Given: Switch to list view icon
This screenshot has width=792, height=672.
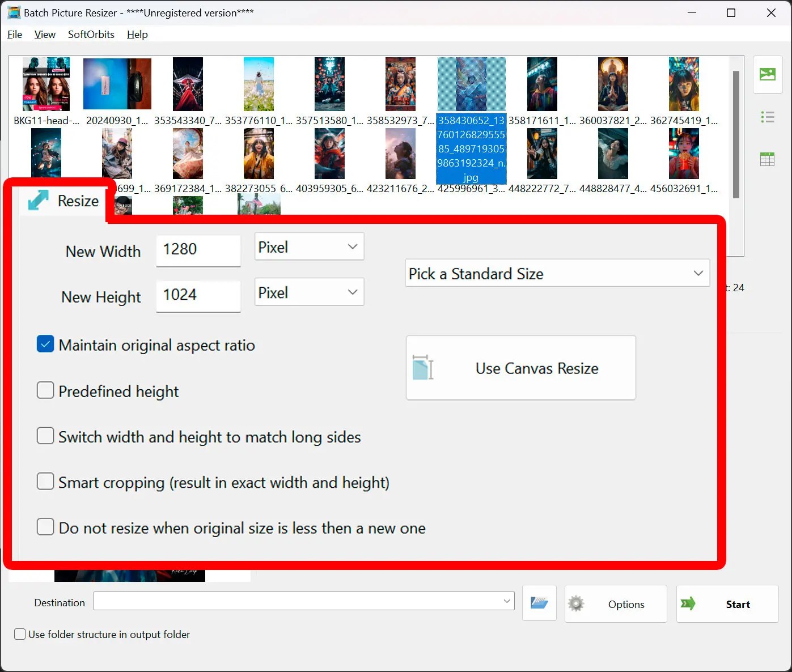Looking at the screenshot, I should [768, 117].
